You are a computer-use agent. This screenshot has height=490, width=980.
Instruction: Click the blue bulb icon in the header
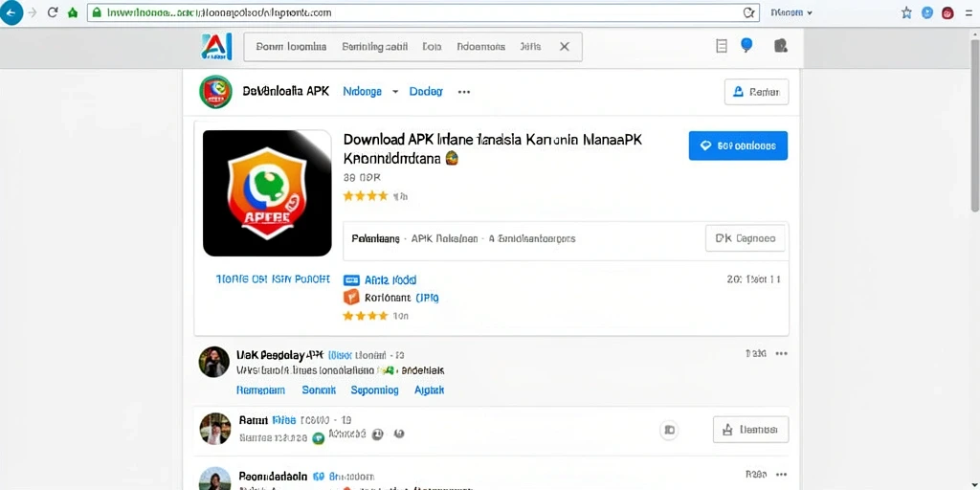pyautogui.click(x=746, y=45)
